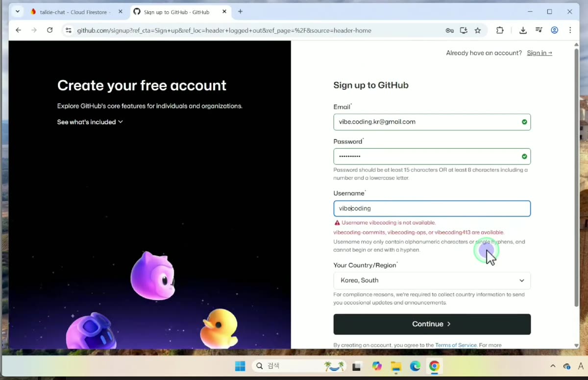
Task: Click the purple Mona cat mascot
Action: 153,276
